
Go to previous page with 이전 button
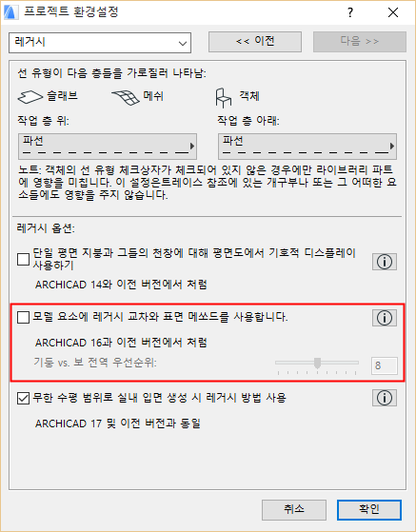[255, 42]
